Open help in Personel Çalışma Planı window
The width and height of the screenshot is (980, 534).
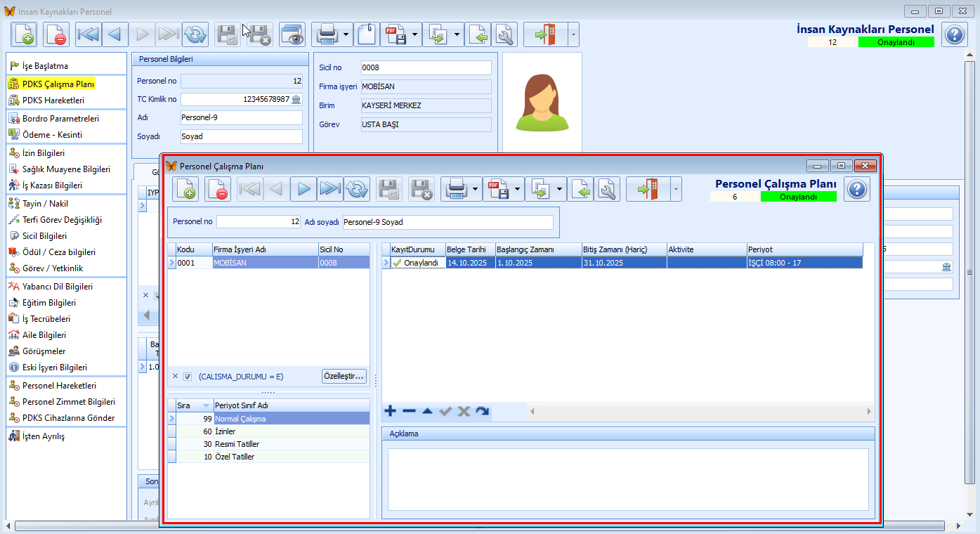[857, 189]
